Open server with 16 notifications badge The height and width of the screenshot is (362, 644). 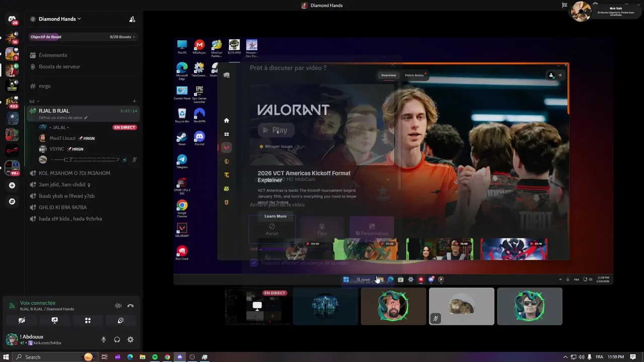pyautogui.click(x=12, y=38)
